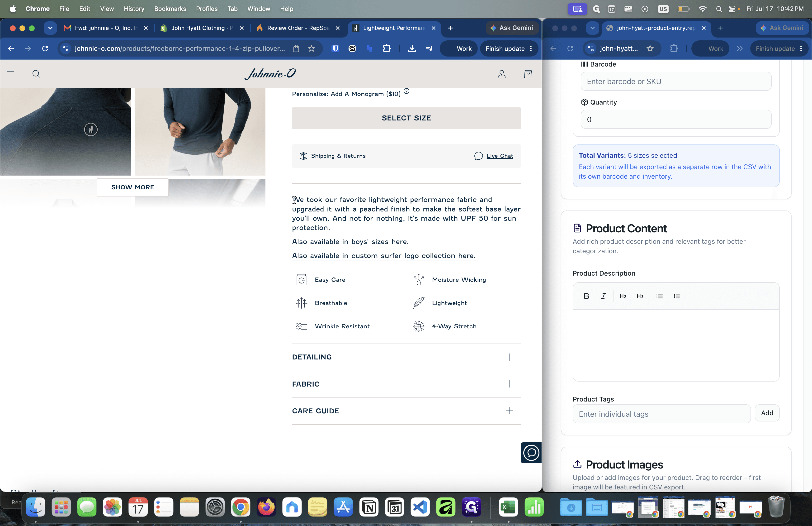Open the floating chat widget button
The image size is (812, 526).
coord(531,453)
